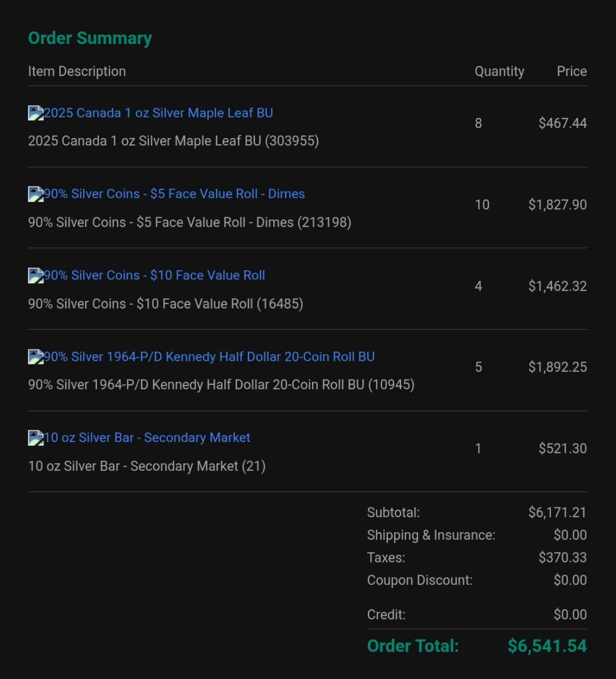Open the 10 oz Silver Bar - Secondary Market link
Viewport: 616px width, 679px height.
[147, 438]
